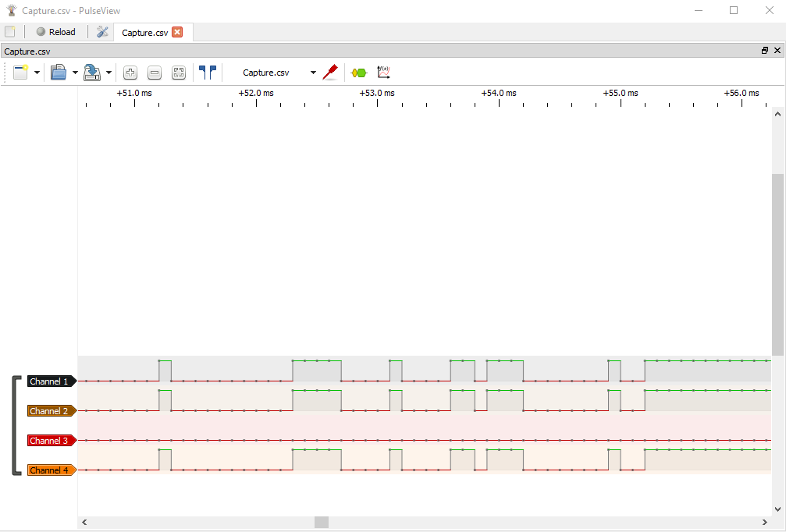Screen dimensions: 786x532
Task: Select the Channel 2 label
Action: tap(52, 411)
